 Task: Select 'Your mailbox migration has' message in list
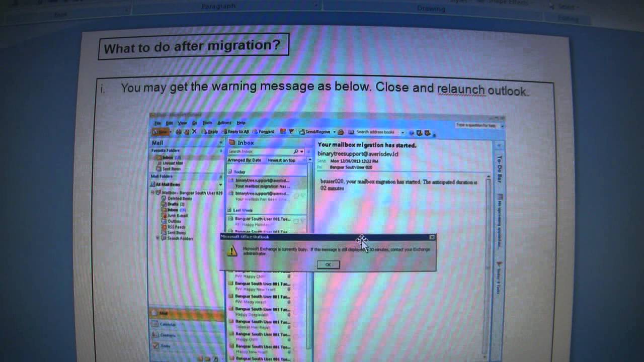click(x=266, y=184)
